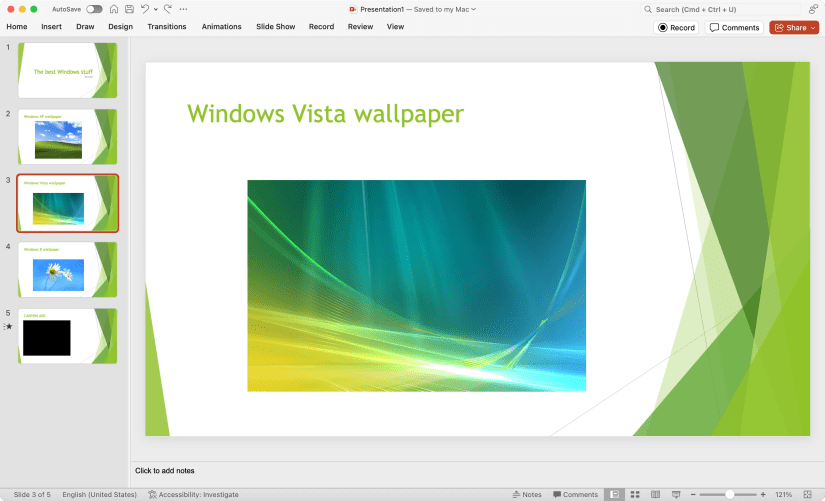
Task: Click the red Share button
Action: (x=794, y=27)
